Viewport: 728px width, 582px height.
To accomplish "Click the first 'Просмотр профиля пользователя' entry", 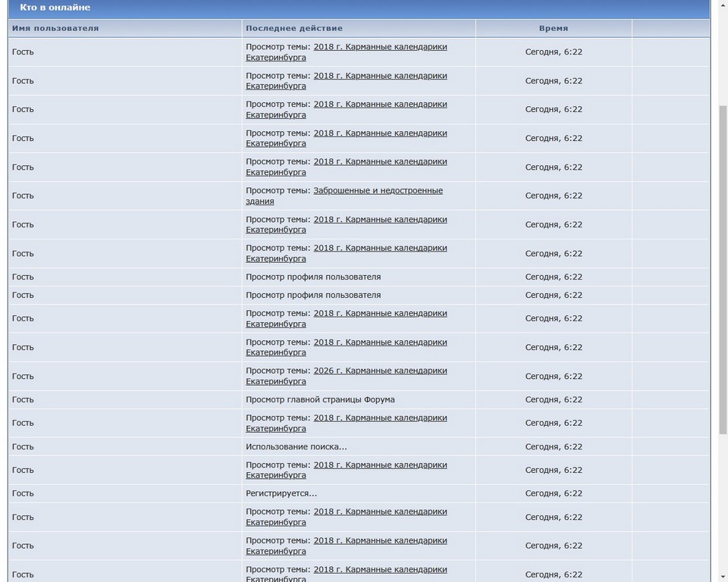I will pos(313,277).
